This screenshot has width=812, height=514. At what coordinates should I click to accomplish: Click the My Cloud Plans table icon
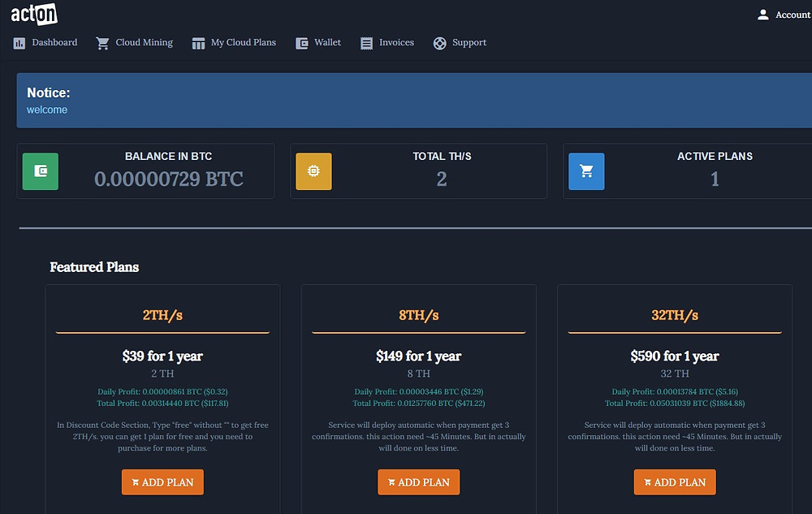(198, 44)
